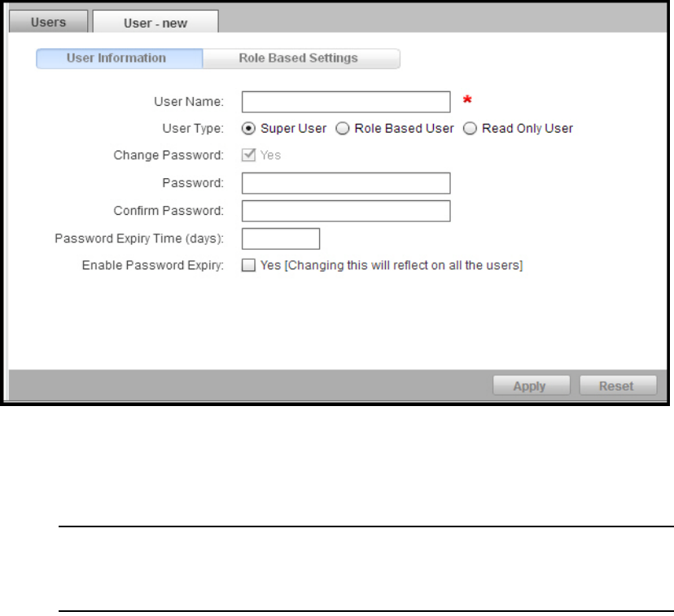Open the 'User - new' tab
The width and height of the screenshot is (674, 616).
tap(155, 23)
